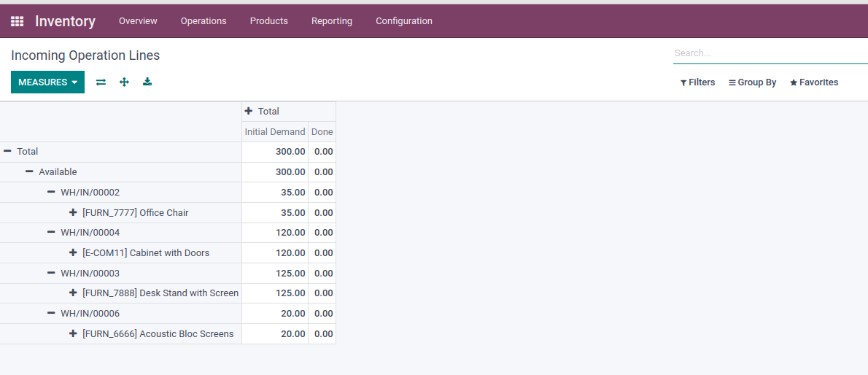Sort by Initial Demand column header

275,132
